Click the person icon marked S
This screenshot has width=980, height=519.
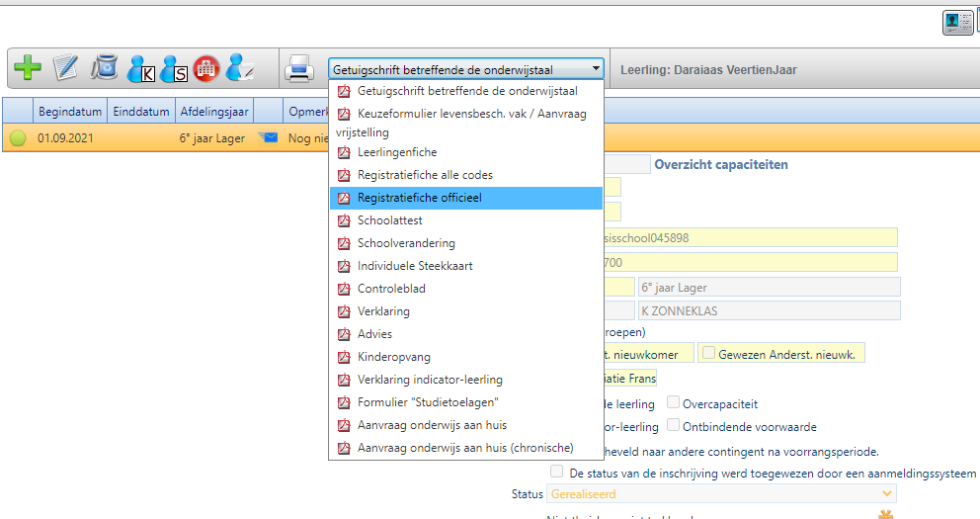coord(173,68)
